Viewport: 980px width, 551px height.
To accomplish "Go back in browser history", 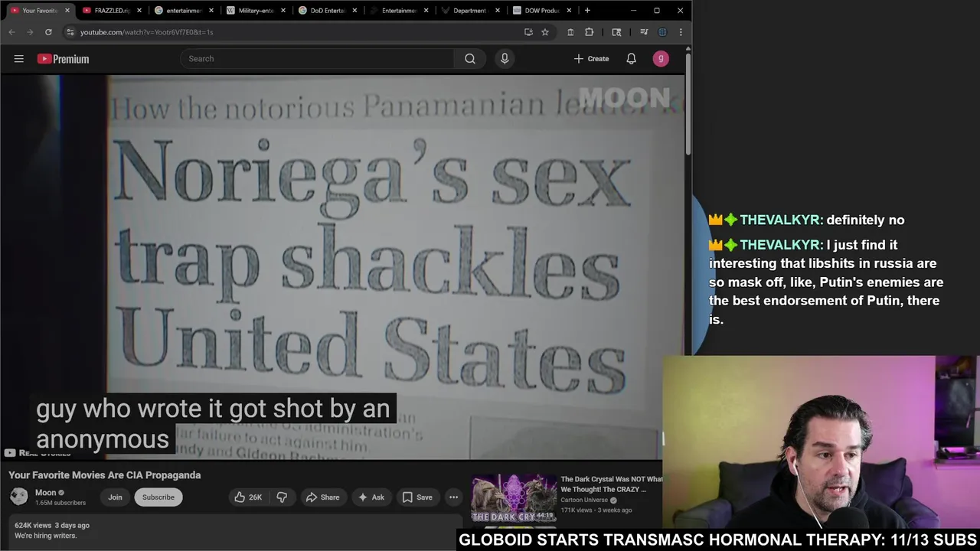I will 11,32.
